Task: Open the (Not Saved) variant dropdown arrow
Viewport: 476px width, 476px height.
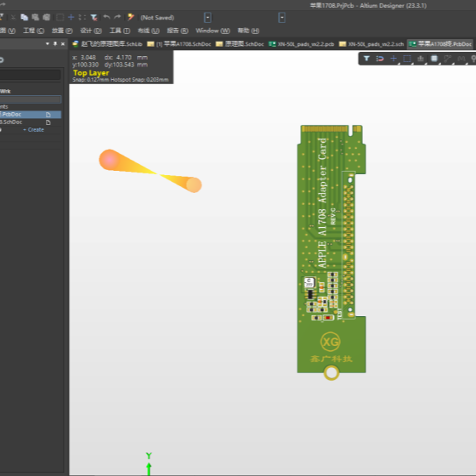Action: click(x=207, y=18)
